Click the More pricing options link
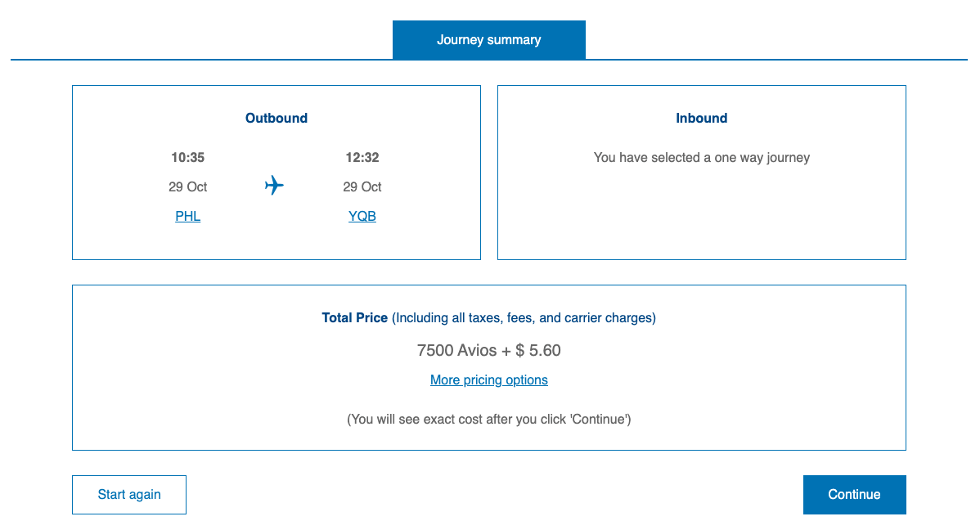Viewport: 980px width, 530px height. click(488, 380)
